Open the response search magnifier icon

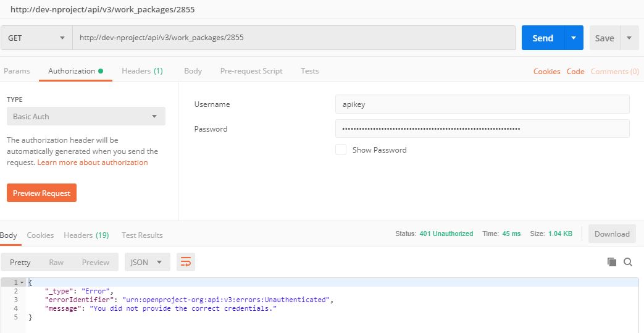628,262
